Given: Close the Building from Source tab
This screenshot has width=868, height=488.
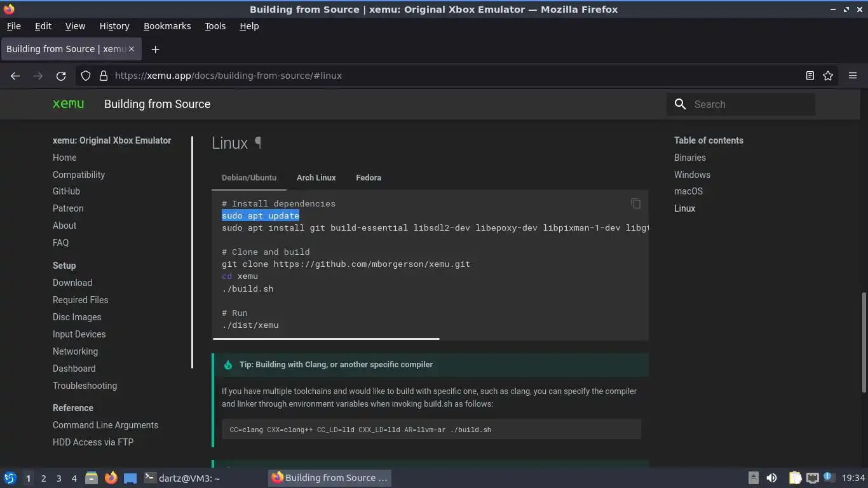Looking at the screenshot, I should (x=132, y=49).
